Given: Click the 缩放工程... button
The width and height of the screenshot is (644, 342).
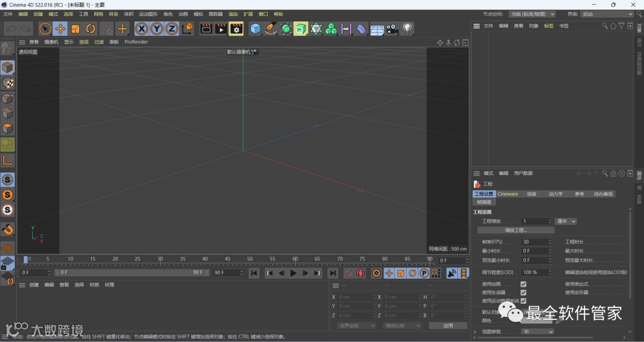Looking at the screenshot, I should click(x=516, y=230).
